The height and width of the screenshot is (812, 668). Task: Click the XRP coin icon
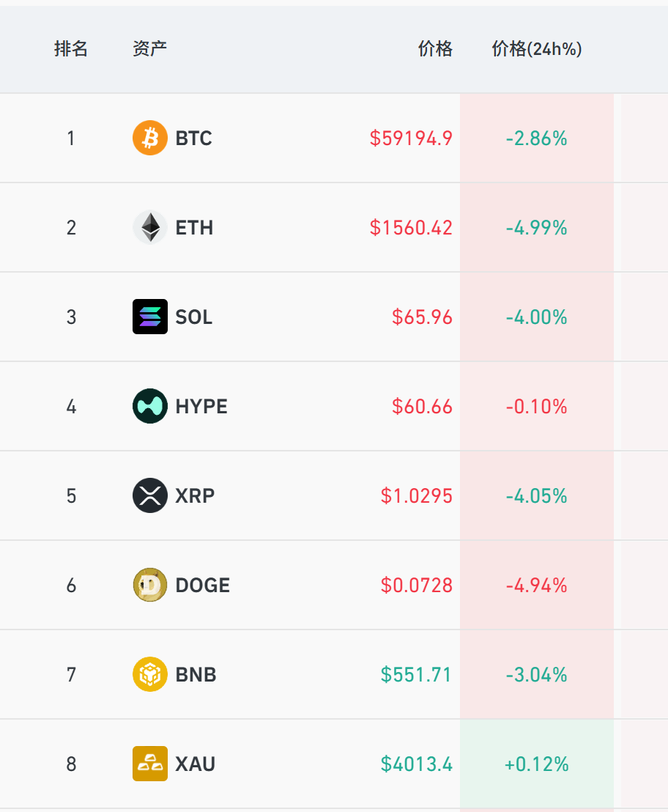[150, 495]
